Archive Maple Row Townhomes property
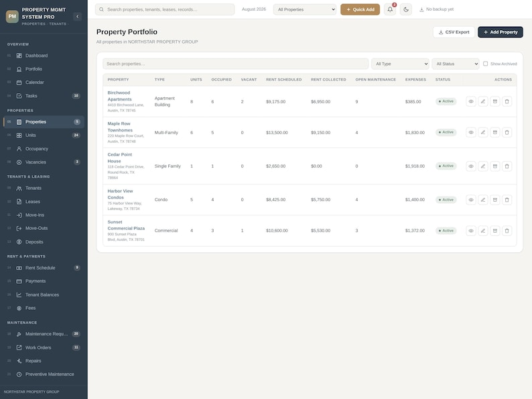Image resolution: width=532 pixels, height=399 pixels. point(495,132)
